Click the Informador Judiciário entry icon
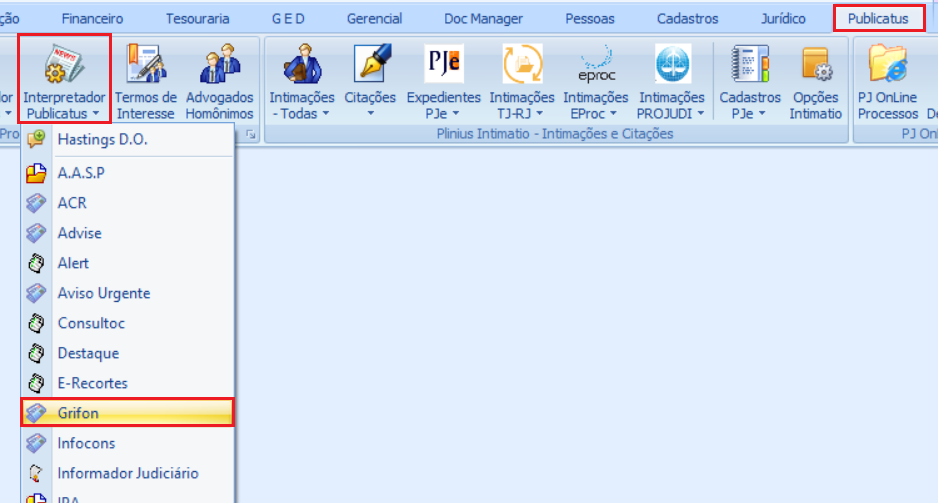The image size is (938, 503). [36, 473]
